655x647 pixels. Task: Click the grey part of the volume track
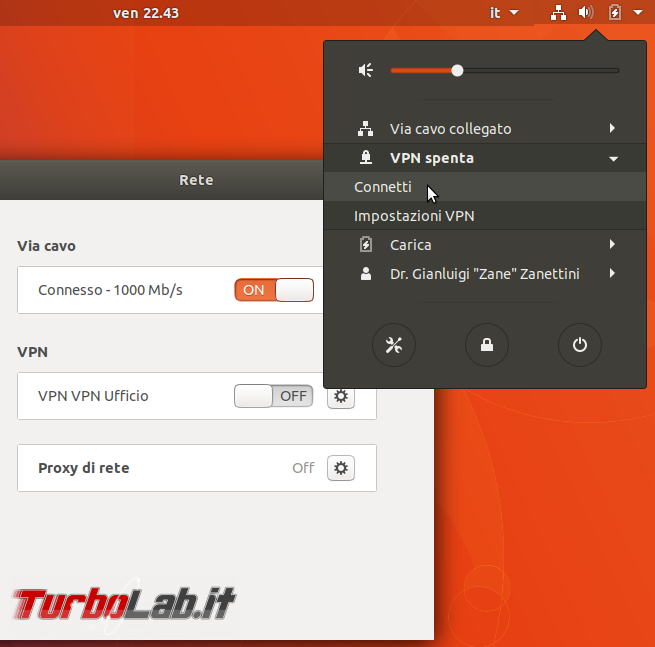[541, 71]
